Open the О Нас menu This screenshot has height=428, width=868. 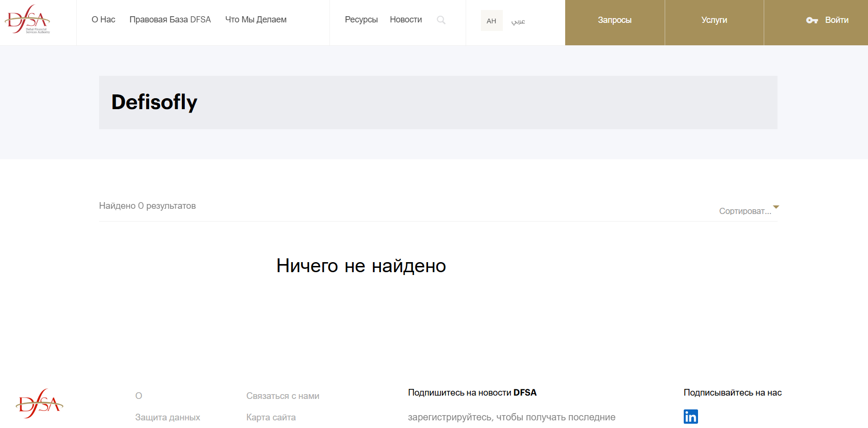(x=103, y=20)
